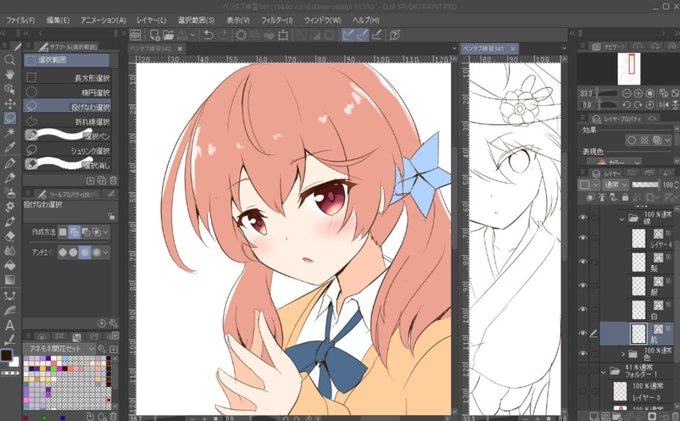Click the Navigator canvas thumbnail
The image size is (680, 421).
click(629, 69)
